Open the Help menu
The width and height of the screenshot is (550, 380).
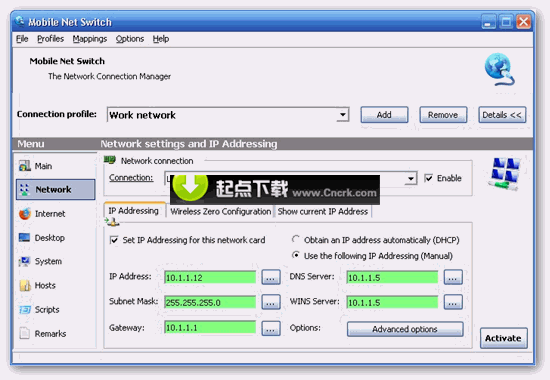161,39
